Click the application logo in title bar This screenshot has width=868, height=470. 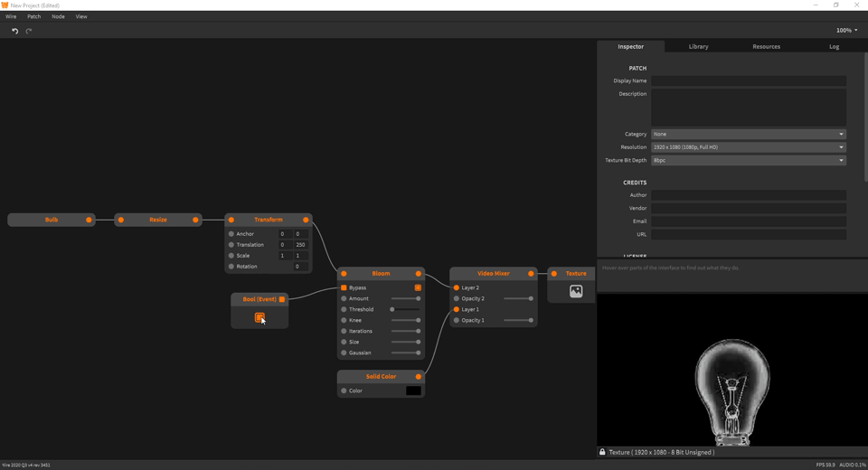[5, 5]
